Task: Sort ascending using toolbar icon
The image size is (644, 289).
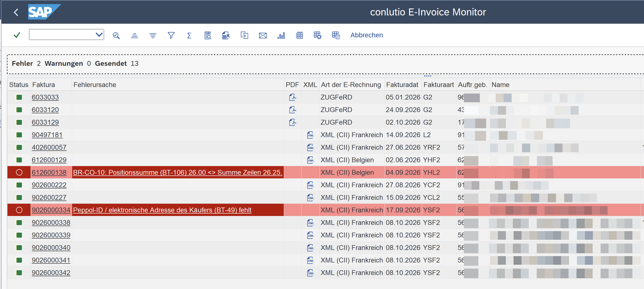Action: coord(135,35)
